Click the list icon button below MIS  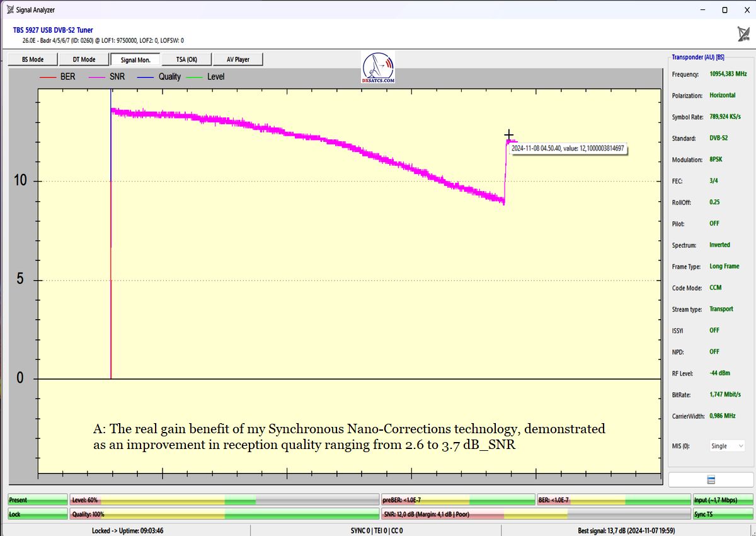coord(711,480)
